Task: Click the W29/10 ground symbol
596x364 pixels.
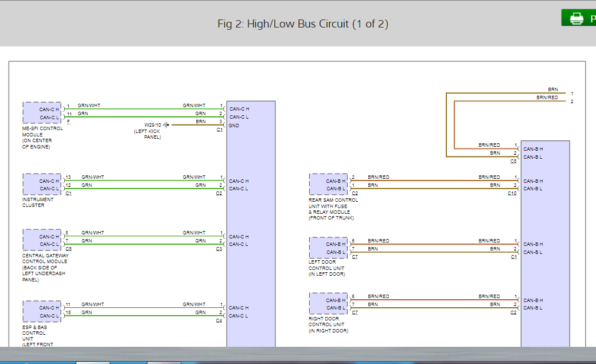Action: click(x=166, y=124)
